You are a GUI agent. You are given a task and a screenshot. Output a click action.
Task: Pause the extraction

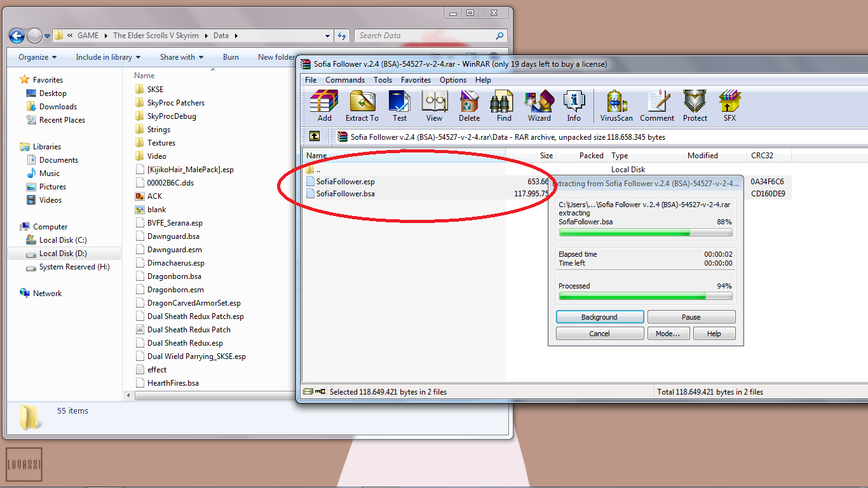click(691, 317)
